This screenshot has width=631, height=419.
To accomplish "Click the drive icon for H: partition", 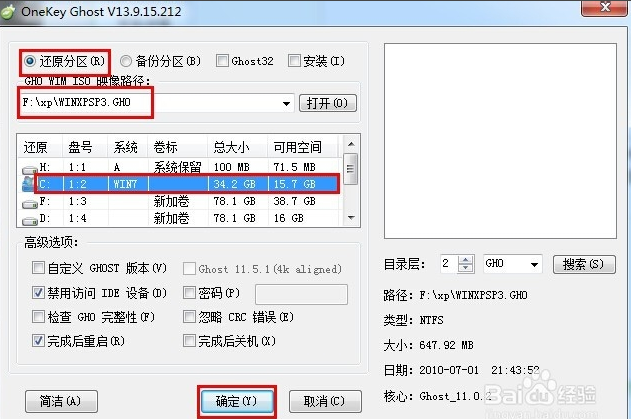I will click(x=30, y=170).
